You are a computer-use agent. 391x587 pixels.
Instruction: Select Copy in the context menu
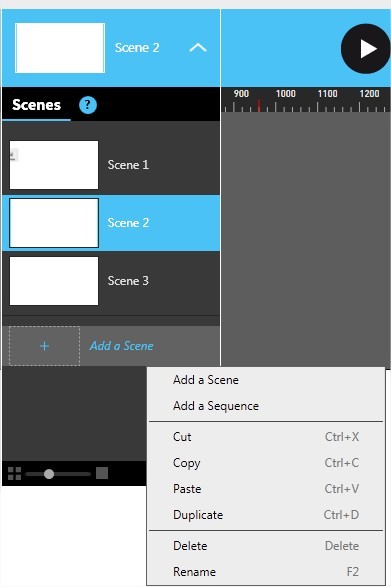tap(266, 463)
